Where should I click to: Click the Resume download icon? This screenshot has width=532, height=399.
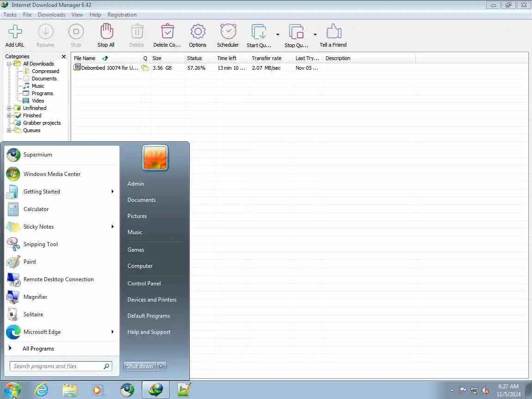point(45,32)
